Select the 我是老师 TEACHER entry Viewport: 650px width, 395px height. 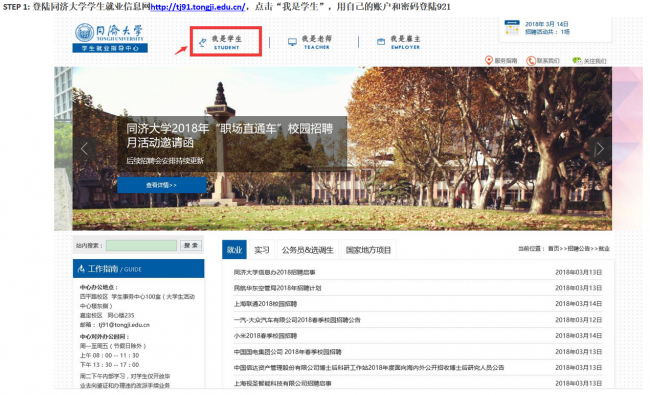(x=316, y=42)
